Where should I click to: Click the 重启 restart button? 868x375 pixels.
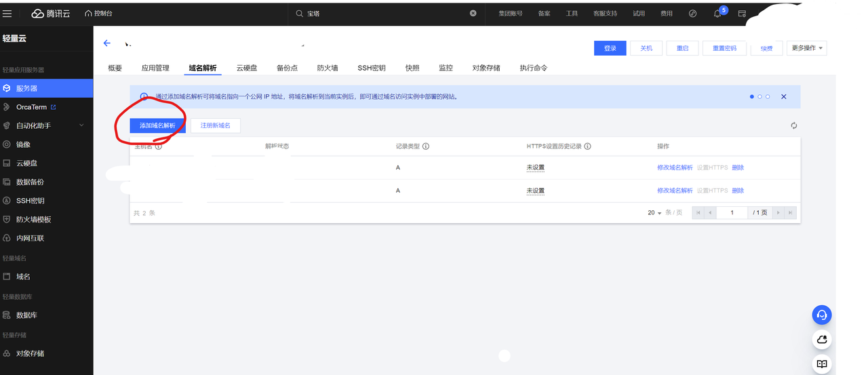pyautogui.click(x=682, y=48)
